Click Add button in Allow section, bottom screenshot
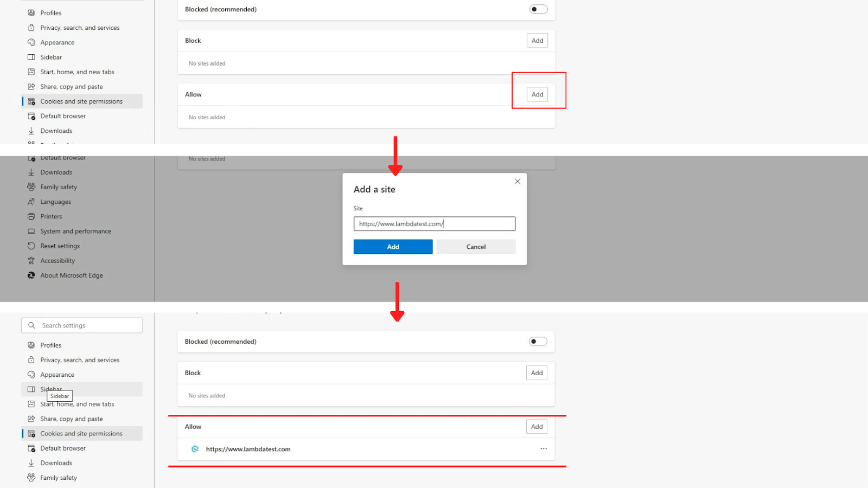 pyautogui.click(x=537, y=427)
